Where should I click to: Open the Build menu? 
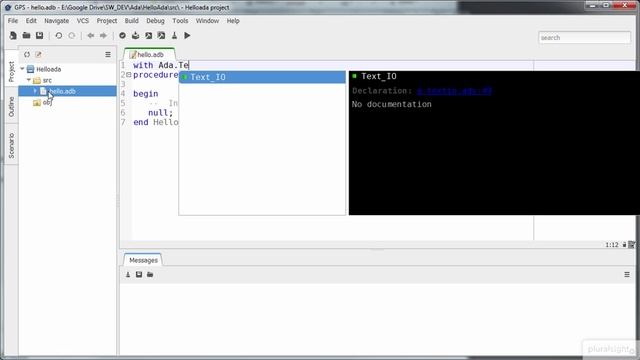[131, 21]
